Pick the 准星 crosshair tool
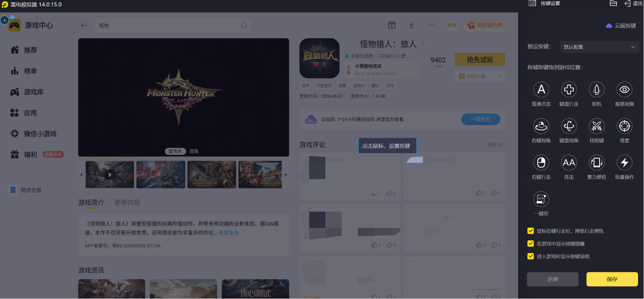The height and width of the screenshot is (299, 644). [x=625, y=126]
